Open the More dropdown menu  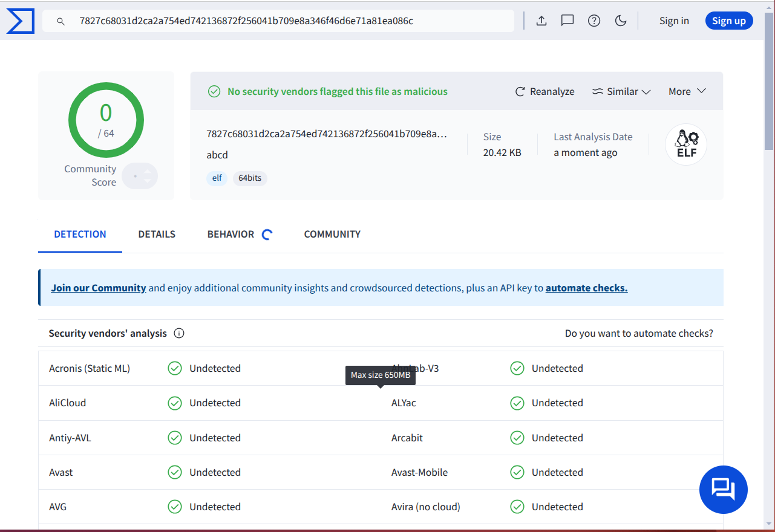point(687,91)
